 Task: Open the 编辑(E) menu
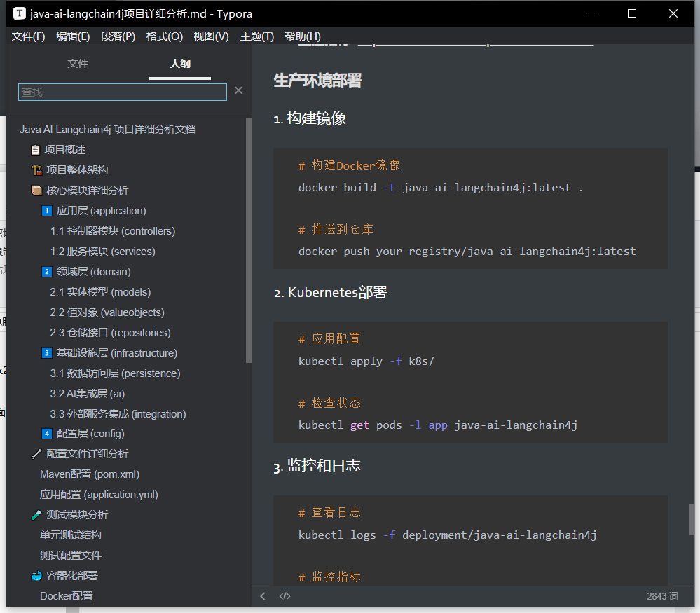pyautogui.click(x=73, y=36)
